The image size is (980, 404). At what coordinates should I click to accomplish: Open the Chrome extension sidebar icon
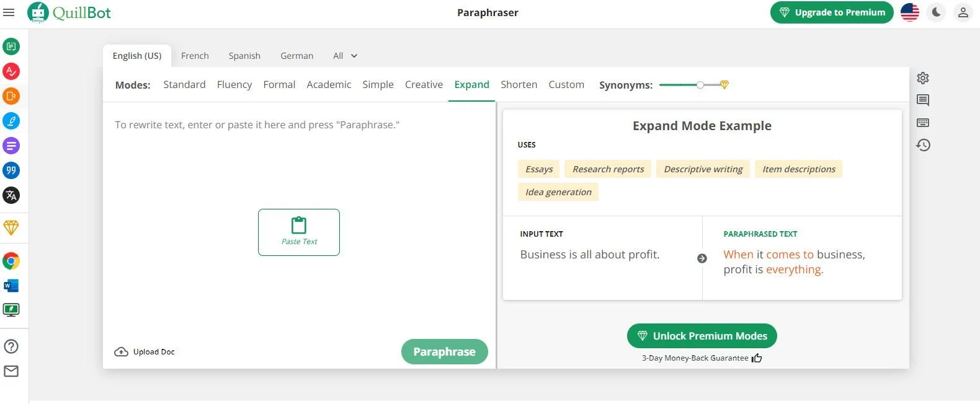point(11,261)
